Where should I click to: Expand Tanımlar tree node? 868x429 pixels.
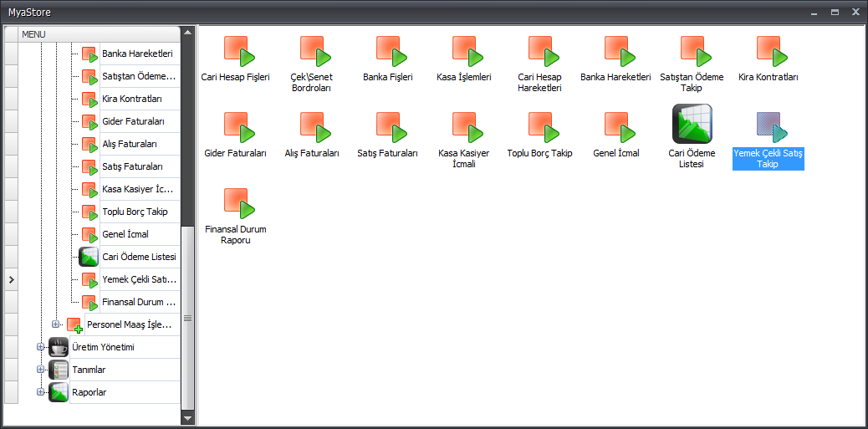tap(40, 370)
